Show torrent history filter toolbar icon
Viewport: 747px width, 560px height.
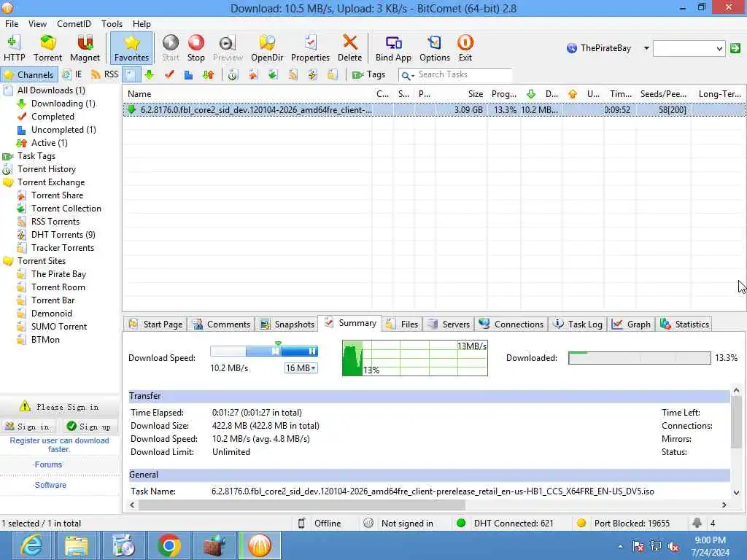pyautogui.click(x=233, y=75)
